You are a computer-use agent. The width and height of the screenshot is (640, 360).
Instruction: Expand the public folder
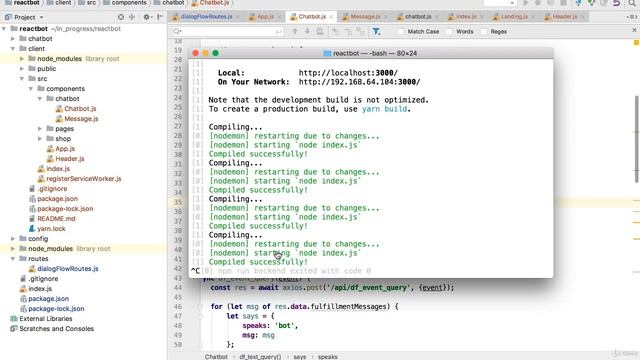coord(22,69)
